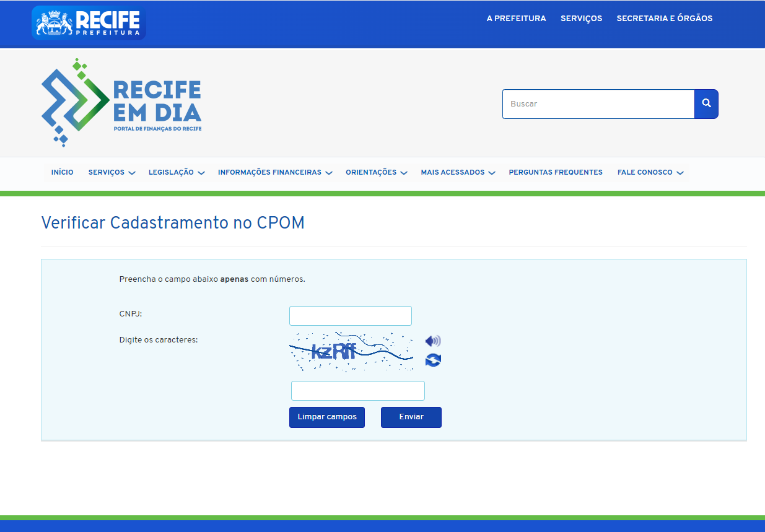Expand Informações Financeiras dropdown
Viewport: 765px width, 532px height.
[x=275, y=172]
